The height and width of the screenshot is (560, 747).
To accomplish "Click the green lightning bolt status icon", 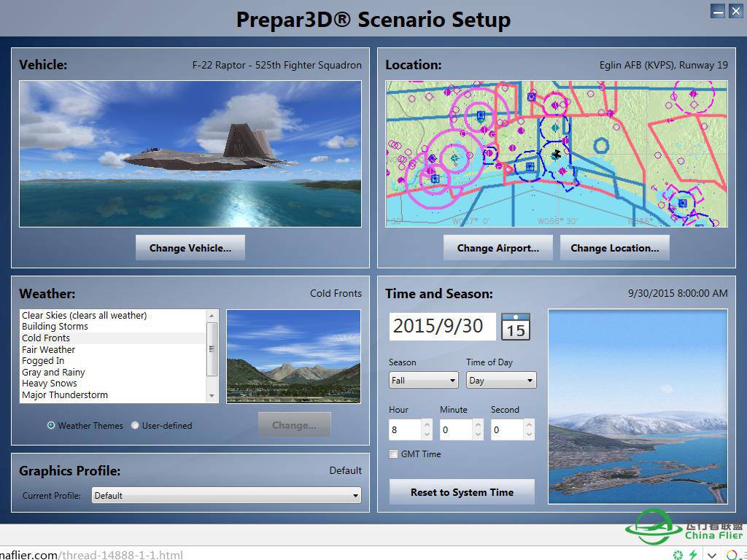I will pos(693,555).
